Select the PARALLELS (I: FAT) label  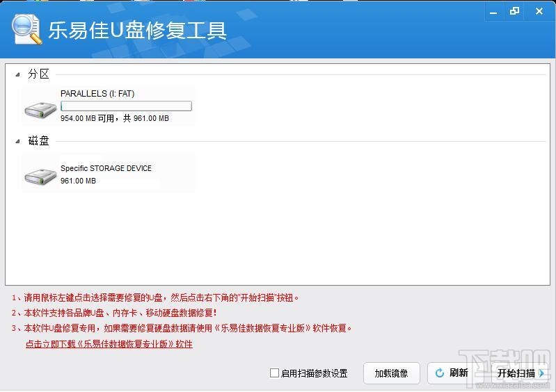pos(97,94)
